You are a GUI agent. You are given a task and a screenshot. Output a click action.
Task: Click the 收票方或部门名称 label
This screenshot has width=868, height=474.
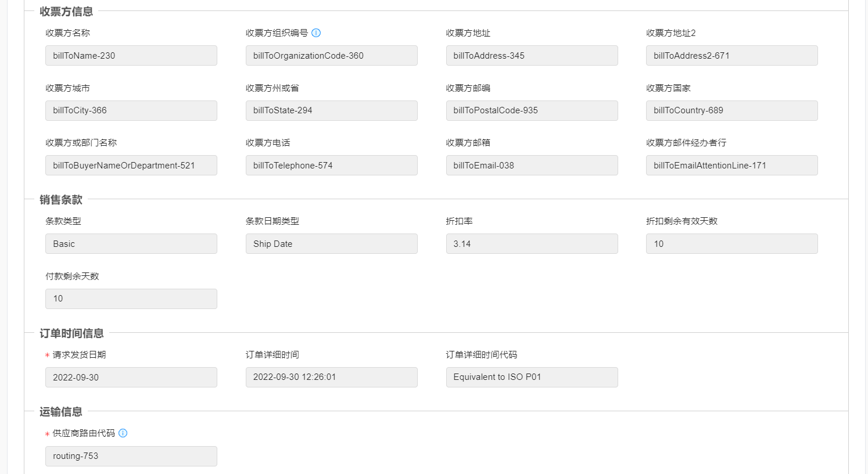coord(81,143)
